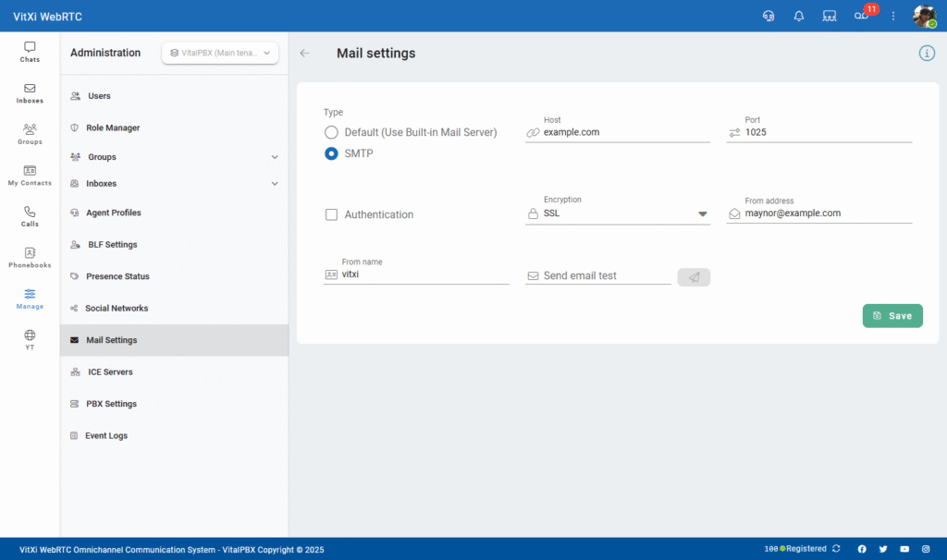
Task: Click the refresh icon next to Registered
Action: 836,549
